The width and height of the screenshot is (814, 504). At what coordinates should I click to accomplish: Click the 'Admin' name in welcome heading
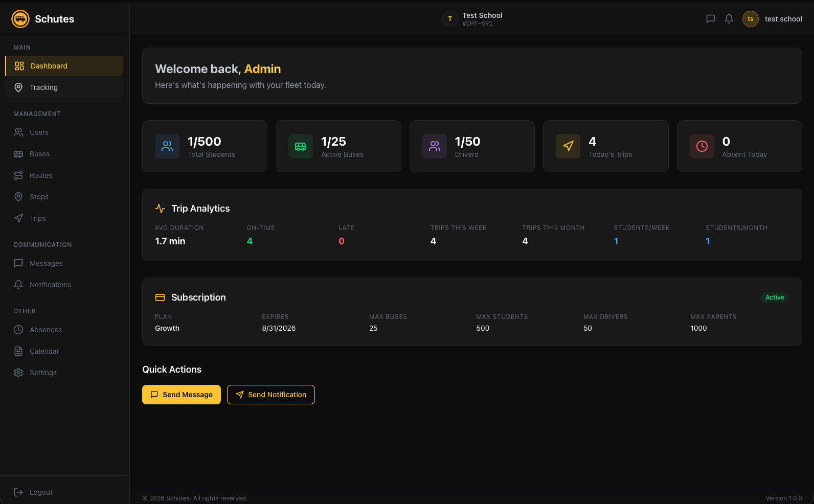pyautogui.click(x=262, y=69)
